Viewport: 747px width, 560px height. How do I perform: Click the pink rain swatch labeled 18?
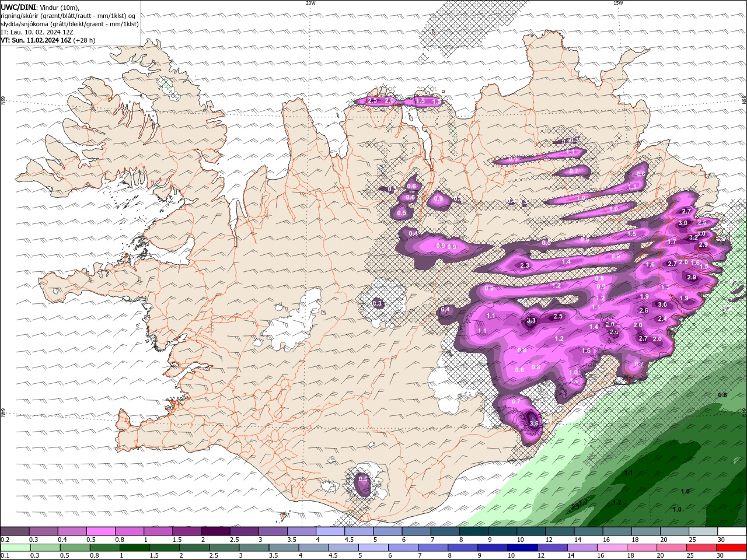641,548
